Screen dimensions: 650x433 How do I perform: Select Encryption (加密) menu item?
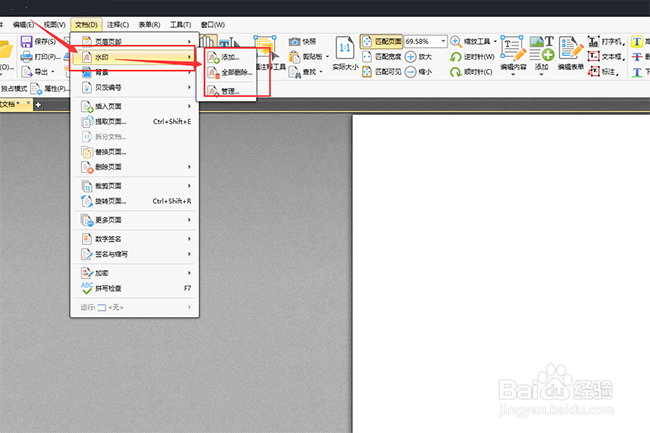(134, 273)
